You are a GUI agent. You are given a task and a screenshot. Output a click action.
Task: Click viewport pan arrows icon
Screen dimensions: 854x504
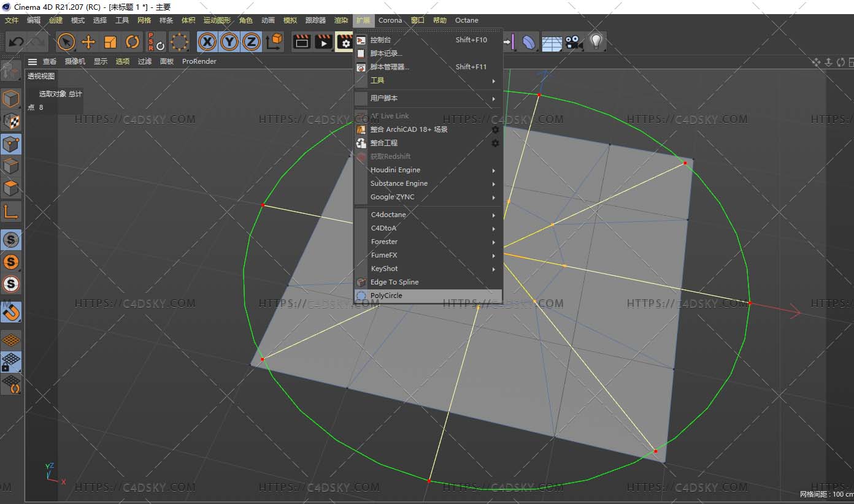point(816,62)
